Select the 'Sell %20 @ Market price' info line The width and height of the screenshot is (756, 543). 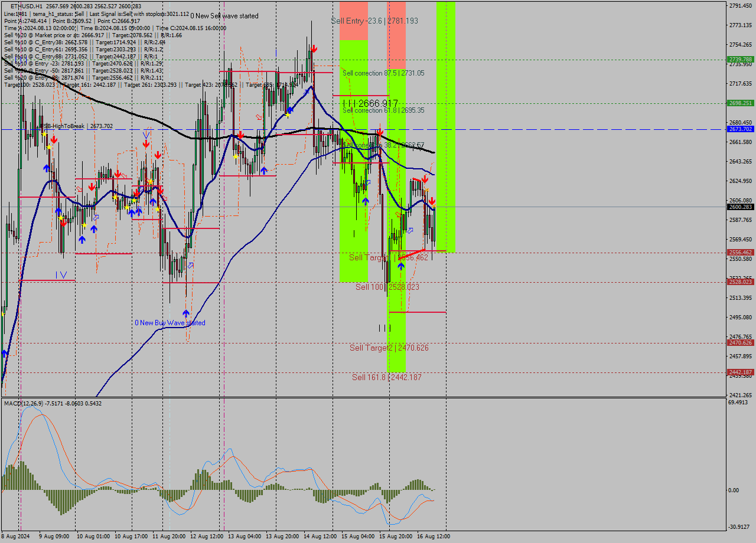(x=93, y=35)
